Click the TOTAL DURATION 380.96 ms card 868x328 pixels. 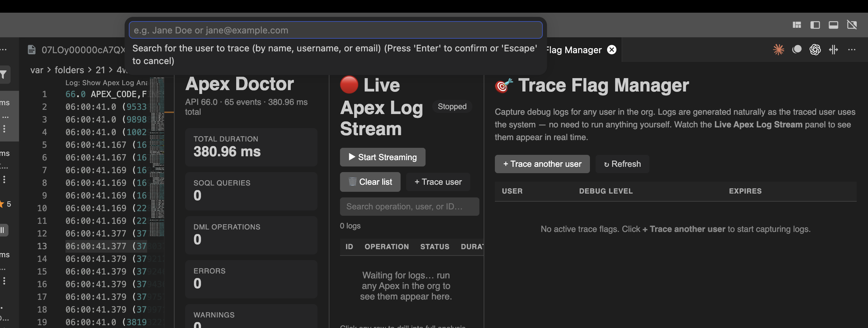(251, 147)
